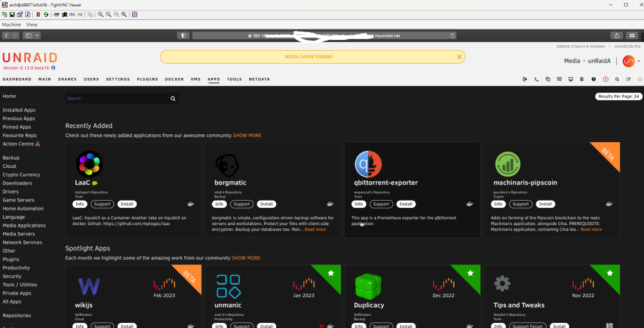644x328 pixels.
Task: Click Info button on LaaC card
Action: (80, 204)
